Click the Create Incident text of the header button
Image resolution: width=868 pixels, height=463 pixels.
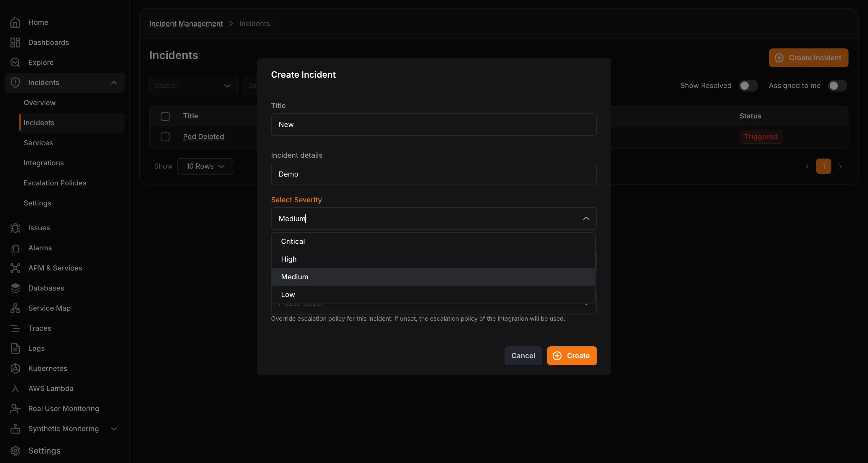815,58
